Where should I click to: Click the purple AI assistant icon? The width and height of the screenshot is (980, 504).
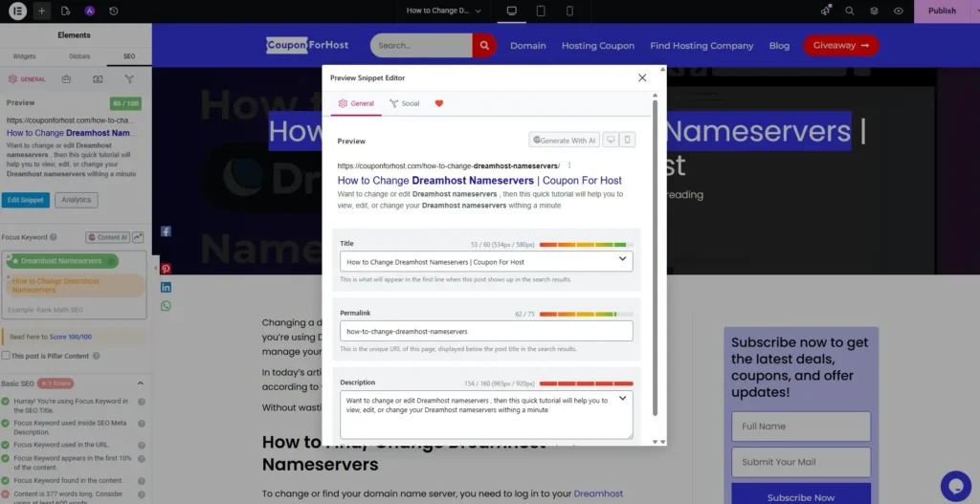point(89,11)
